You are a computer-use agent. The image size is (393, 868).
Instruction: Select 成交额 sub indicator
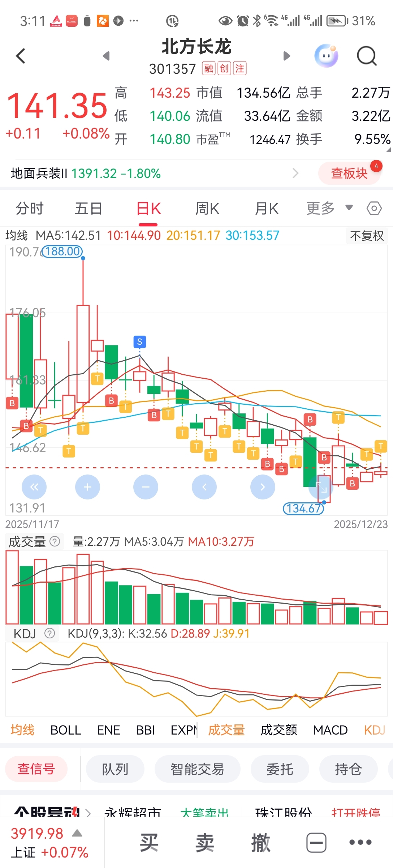(279, 730)
